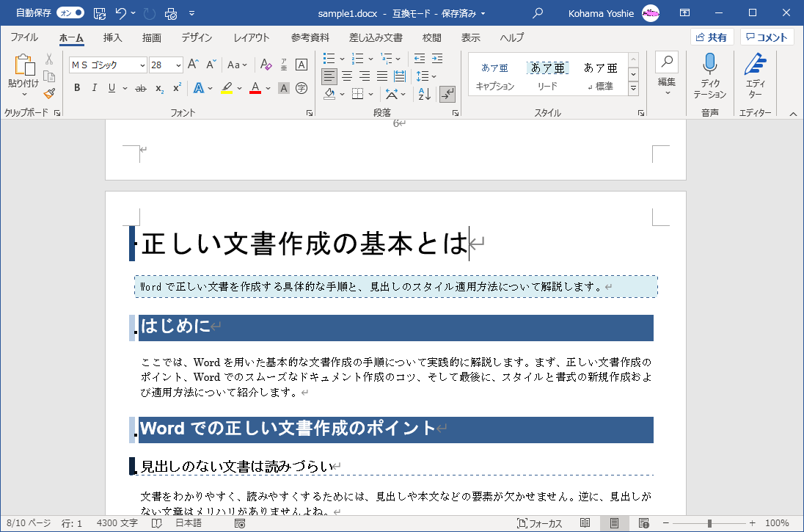Click the numbered list icon

[x=358, y=59]
